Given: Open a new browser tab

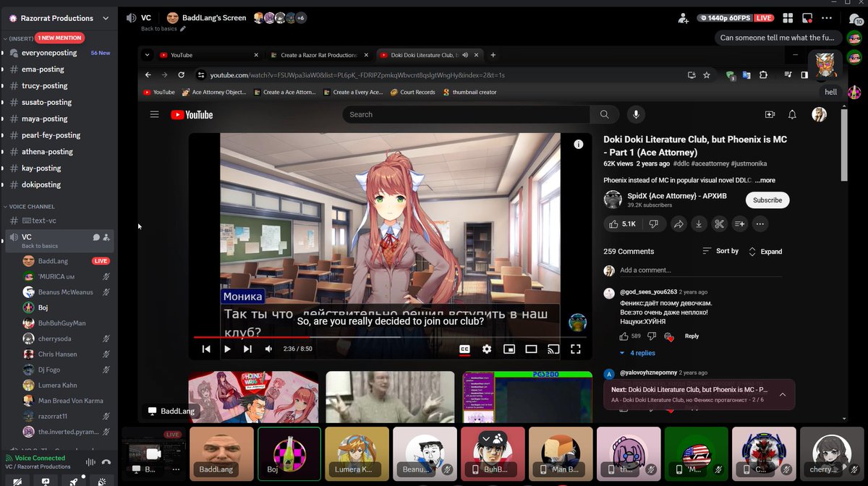Looking at the screenshot, I should tap(493, 55).
